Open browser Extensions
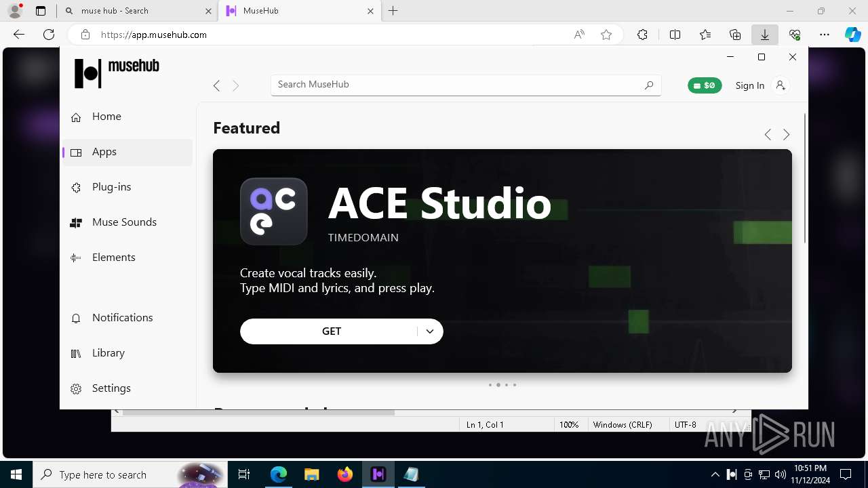 642,35
